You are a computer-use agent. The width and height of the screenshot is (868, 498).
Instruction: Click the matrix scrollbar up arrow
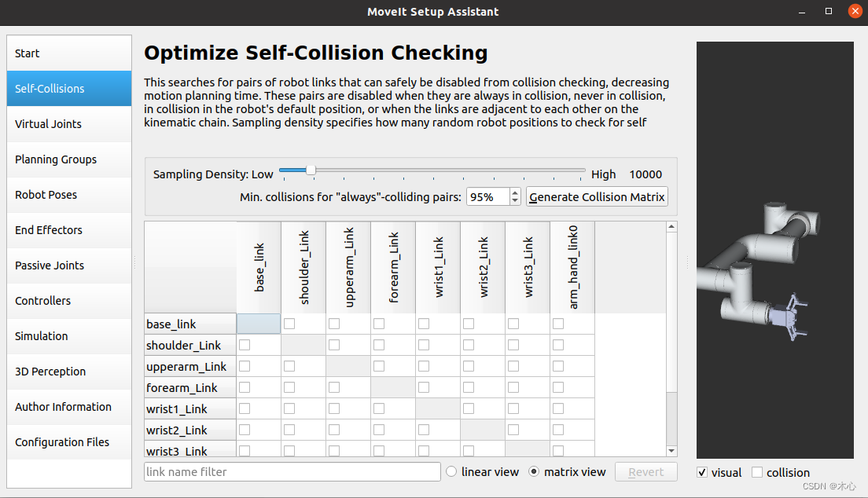671,227
